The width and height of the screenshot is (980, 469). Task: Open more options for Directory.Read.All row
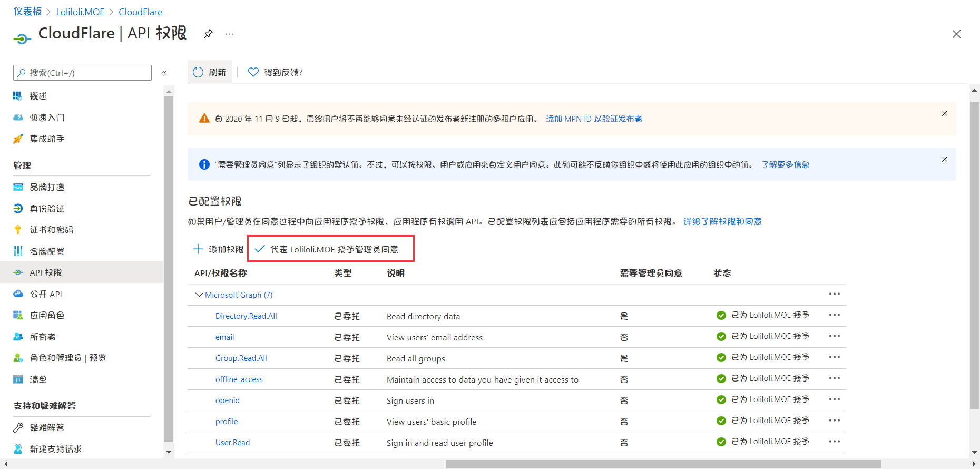pos(834,315)
